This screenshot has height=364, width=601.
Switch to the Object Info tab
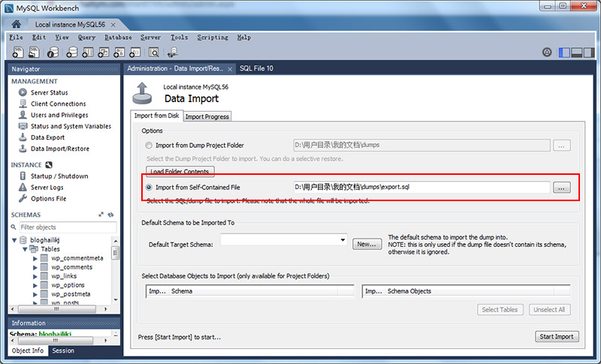click(28, 350)
